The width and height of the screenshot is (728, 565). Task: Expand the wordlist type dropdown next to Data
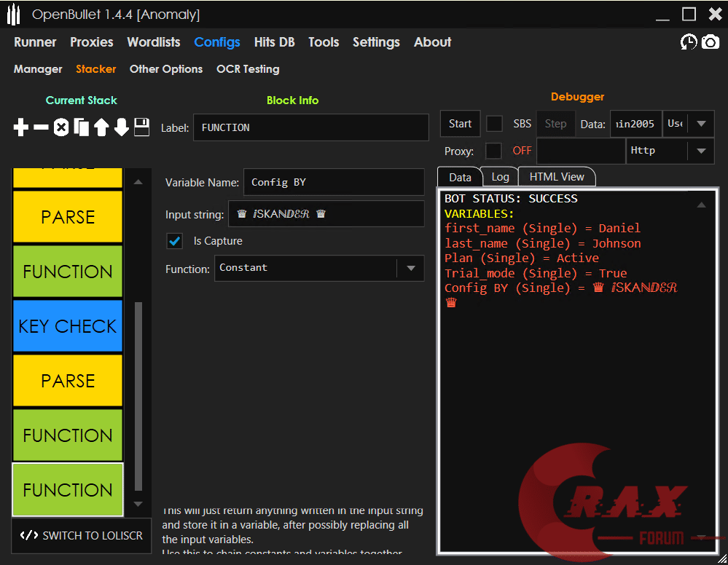pyautogui.click(x=702, y=124)
